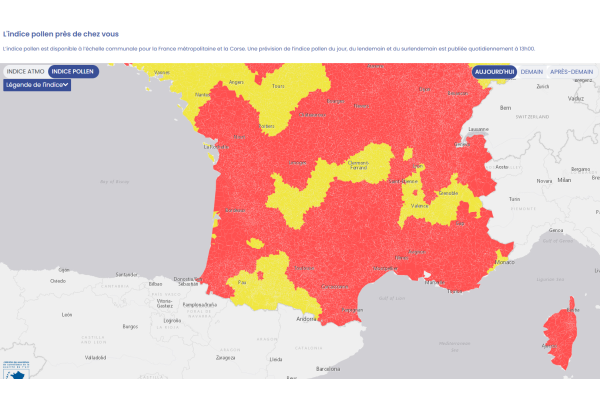Viewport: 600px width, 400px height.
Task: Switch the forecast to DEMAIN
Action: (x=532, y=72)
